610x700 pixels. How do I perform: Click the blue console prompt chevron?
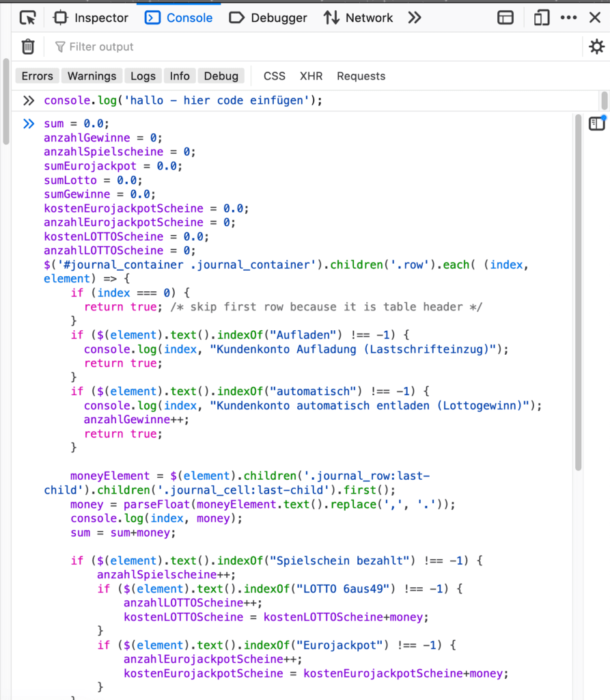(x=29, y=124)
